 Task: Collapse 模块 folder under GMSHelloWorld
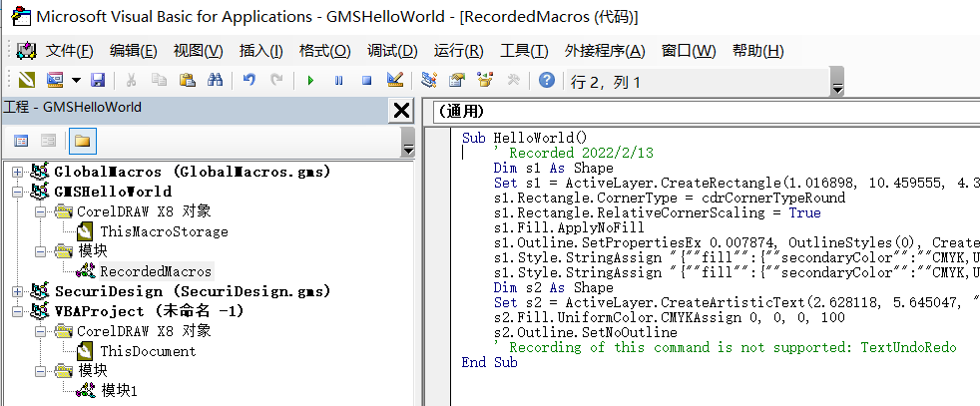[x=41, y=251]
